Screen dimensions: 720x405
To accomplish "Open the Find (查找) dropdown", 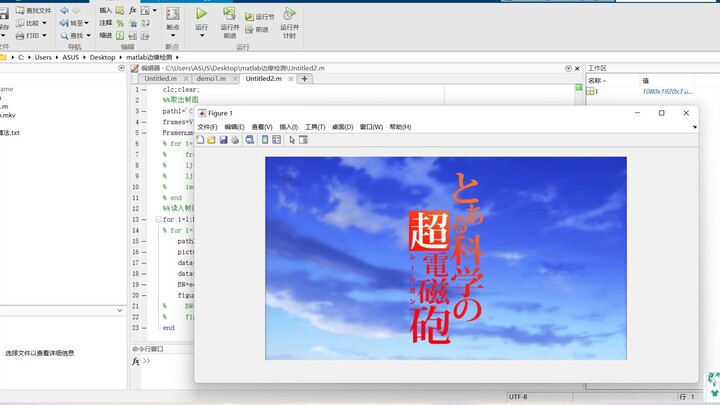I will (88, 35).
